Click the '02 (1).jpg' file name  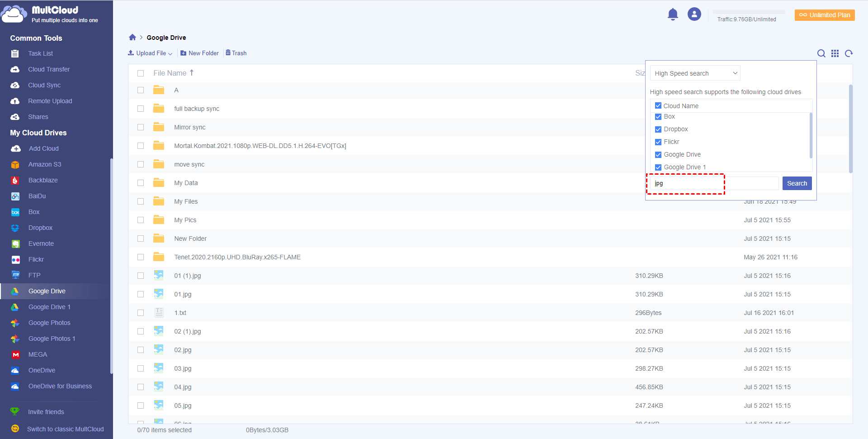(188, 331)
